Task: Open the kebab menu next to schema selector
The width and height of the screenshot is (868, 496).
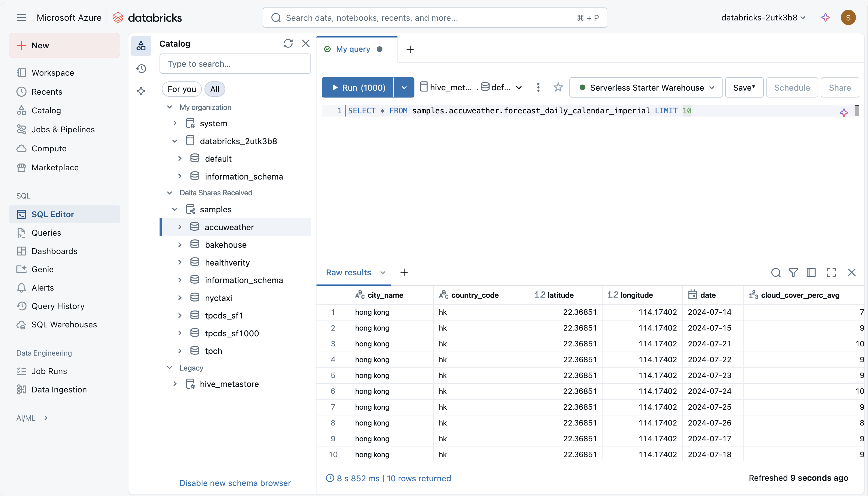Action: [538, 87]
